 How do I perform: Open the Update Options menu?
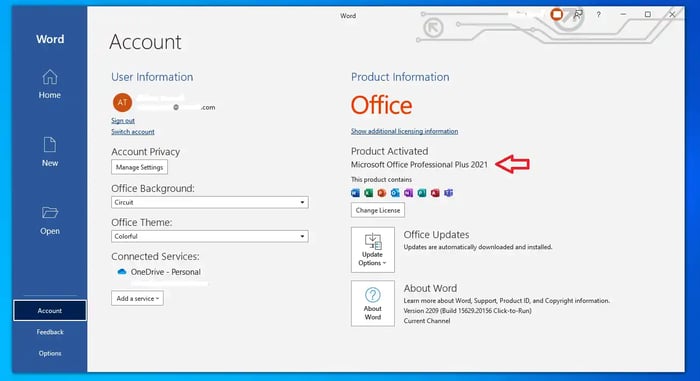click(373, 250)
